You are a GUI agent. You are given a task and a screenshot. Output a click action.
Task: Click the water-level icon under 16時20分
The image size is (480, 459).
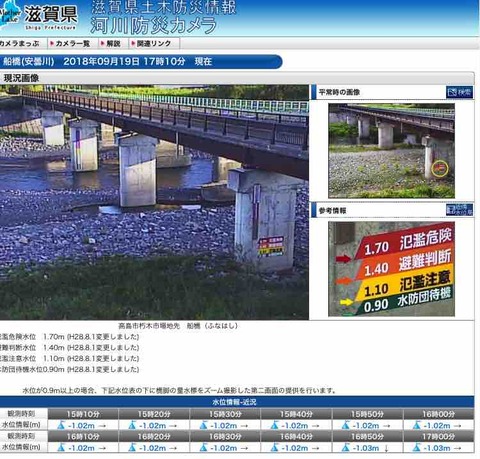tap(132, 448)
